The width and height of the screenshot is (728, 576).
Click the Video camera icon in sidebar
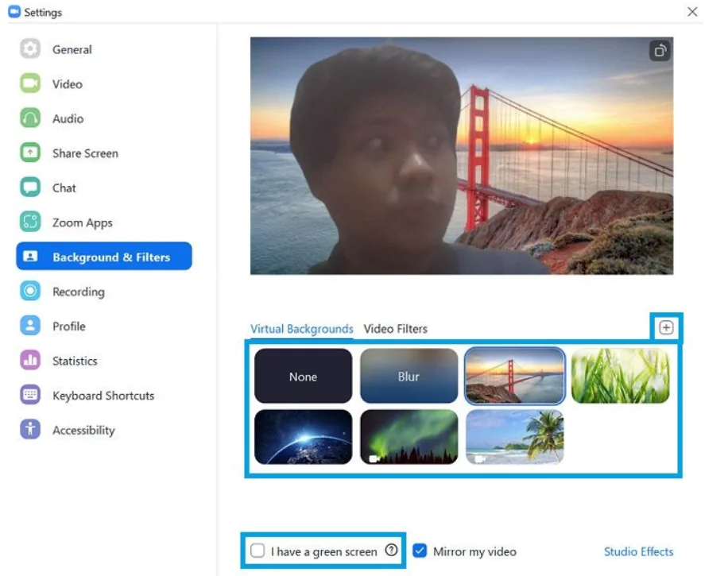(x=30, y=83)
